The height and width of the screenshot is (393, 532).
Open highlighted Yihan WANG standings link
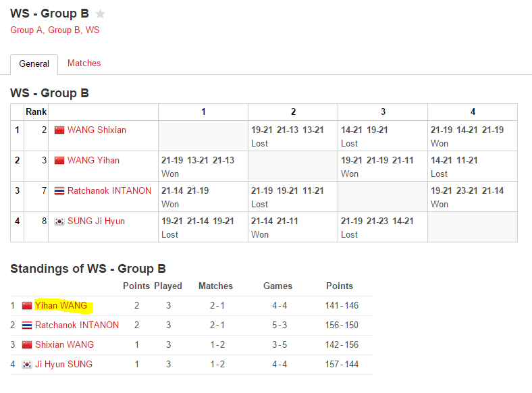(61, 305)
